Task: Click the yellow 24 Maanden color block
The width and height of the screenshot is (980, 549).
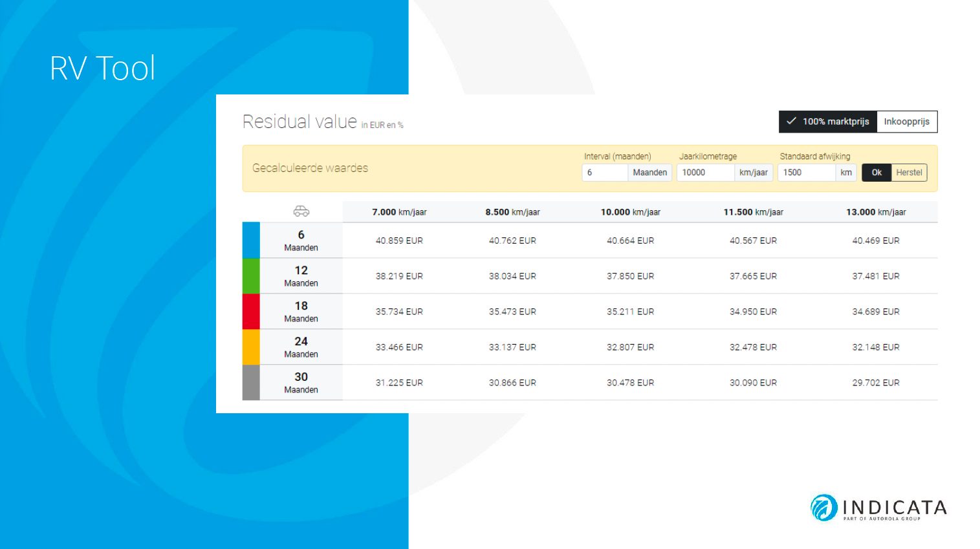Action: [x=251, y=347]
